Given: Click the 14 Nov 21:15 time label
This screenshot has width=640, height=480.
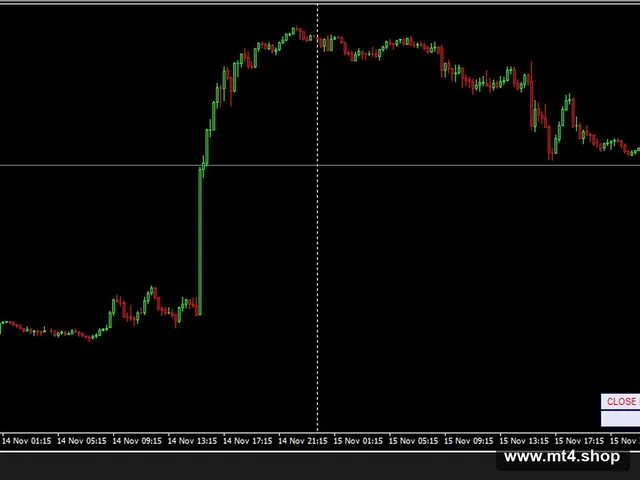Looking at the screenshot, I should (303, 441).
